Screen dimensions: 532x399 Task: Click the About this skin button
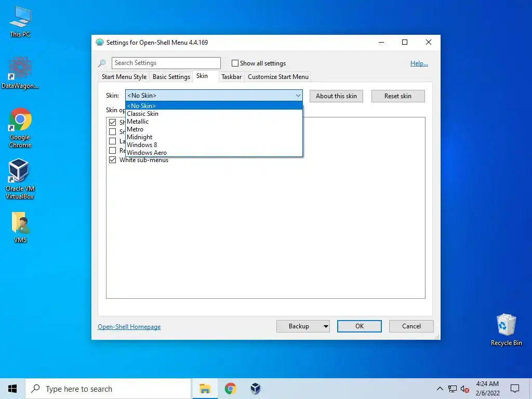[x=336, y=96]
